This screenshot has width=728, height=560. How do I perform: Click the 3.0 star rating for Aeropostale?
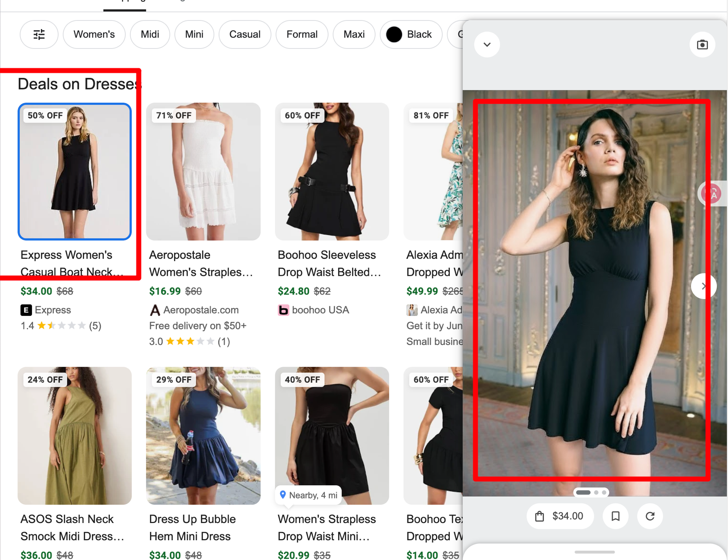click(189, 342)
